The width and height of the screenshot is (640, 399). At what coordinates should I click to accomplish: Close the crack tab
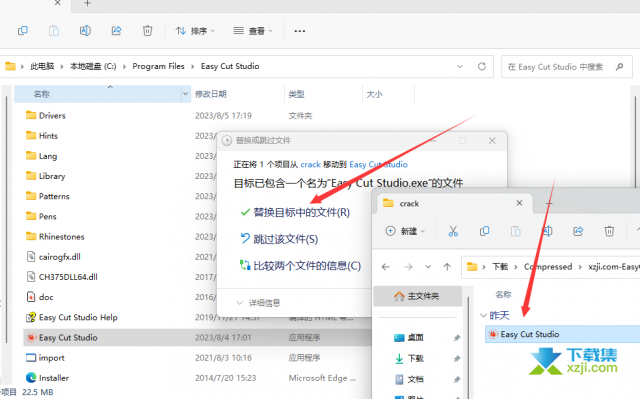519,203
